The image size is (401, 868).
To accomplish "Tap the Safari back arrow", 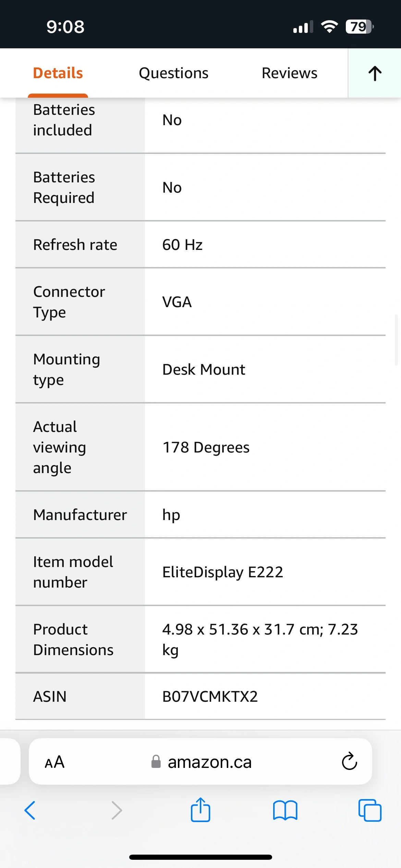I will click(30, 810).
